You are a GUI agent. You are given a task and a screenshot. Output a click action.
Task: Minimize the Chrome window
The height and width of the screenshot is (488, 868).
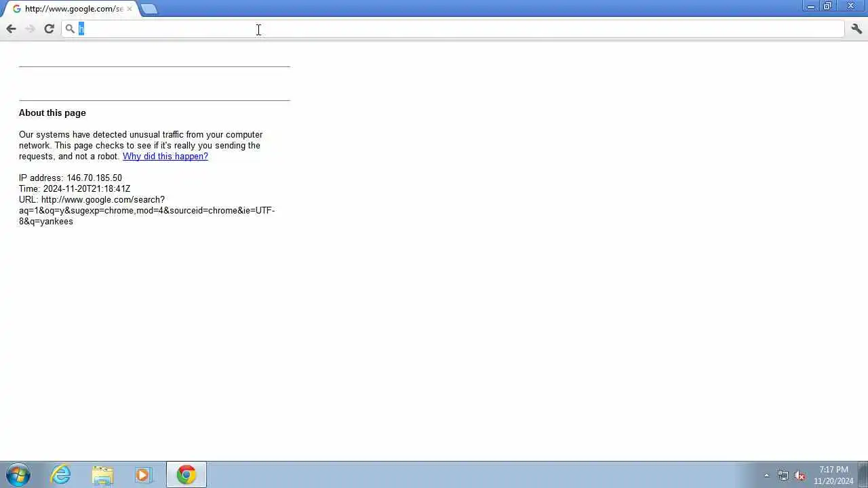[811, 6]
